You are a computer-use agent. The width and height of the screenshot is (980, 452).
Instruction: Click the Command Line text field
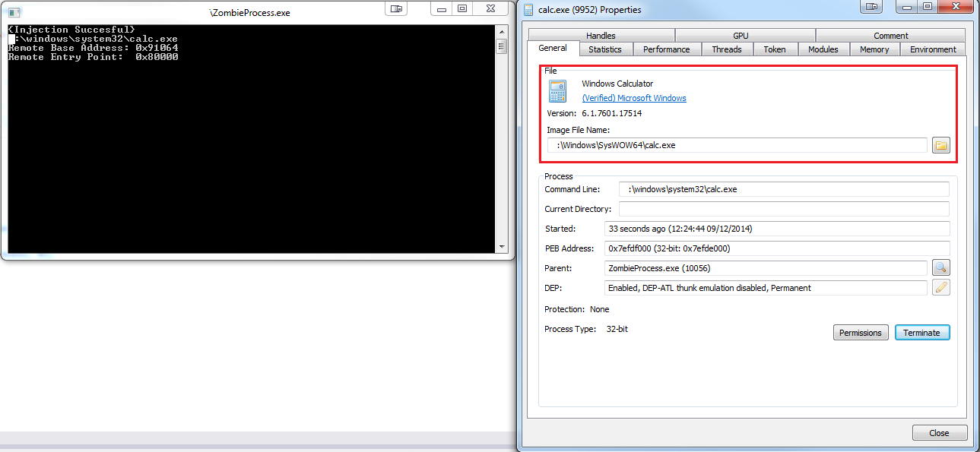[x=784, y=189]
